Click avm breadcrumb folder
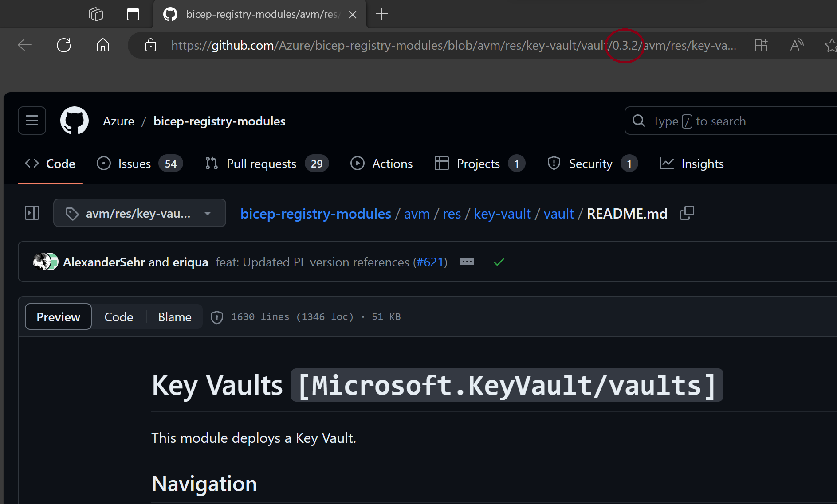 click(417, 214)
